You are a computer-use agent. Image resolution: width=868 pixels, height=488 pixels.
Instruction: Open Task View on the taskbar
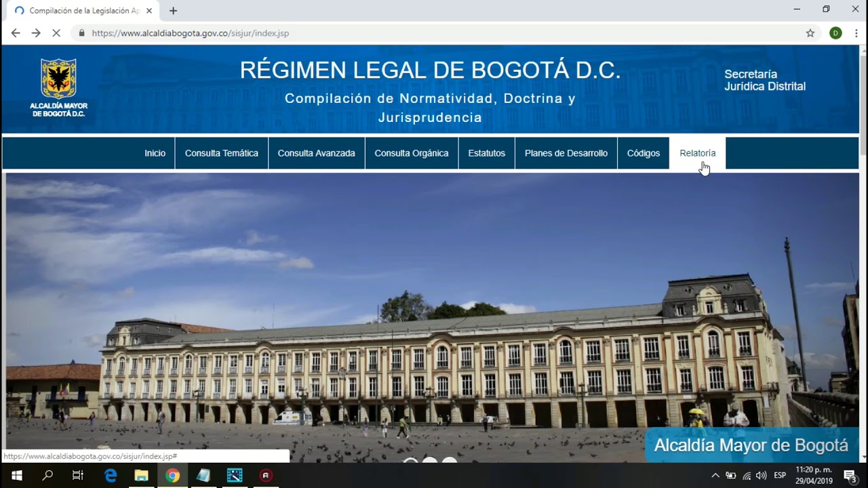(78, 476)
